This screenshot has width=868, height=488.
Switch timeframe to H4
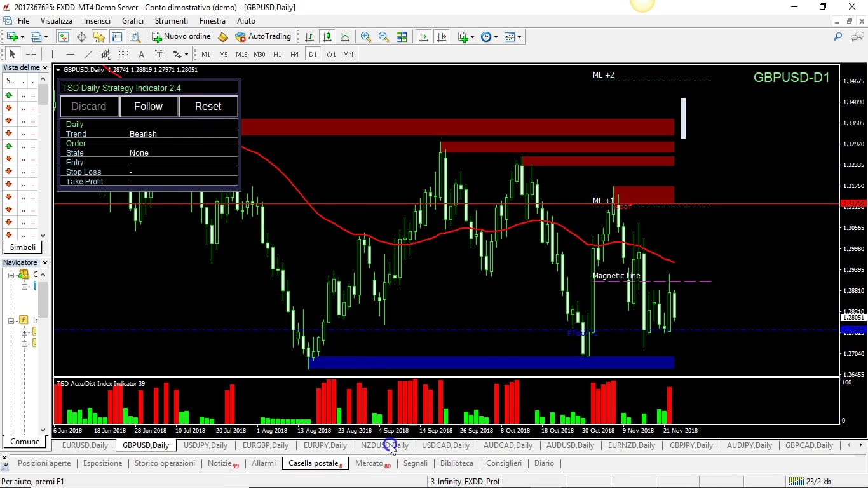pyautogui.click(x=295, y=55)
